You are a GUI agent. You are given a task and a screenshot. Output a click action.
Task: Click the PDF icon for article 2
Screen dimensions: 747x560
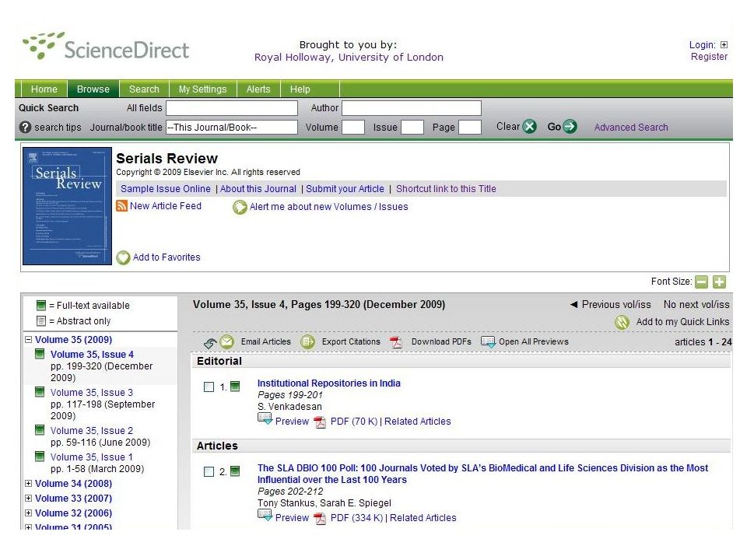320,518
